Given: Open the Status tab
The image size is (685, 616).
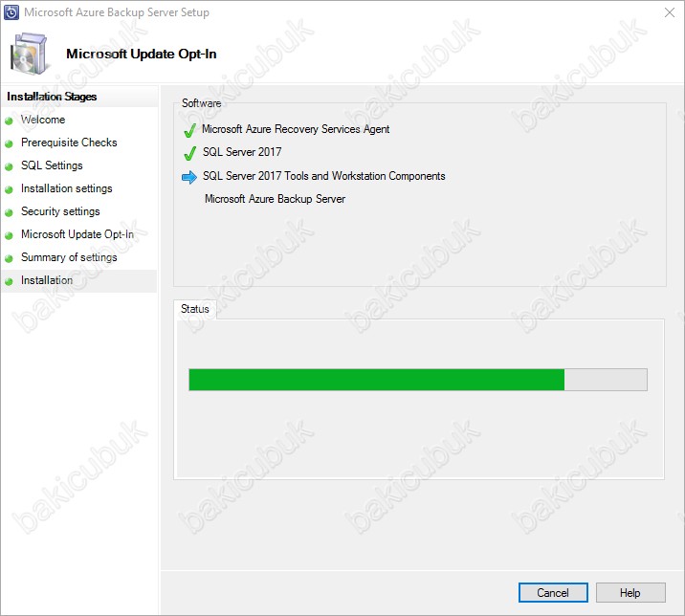Looking at the screenshot, I should point(195,309).
